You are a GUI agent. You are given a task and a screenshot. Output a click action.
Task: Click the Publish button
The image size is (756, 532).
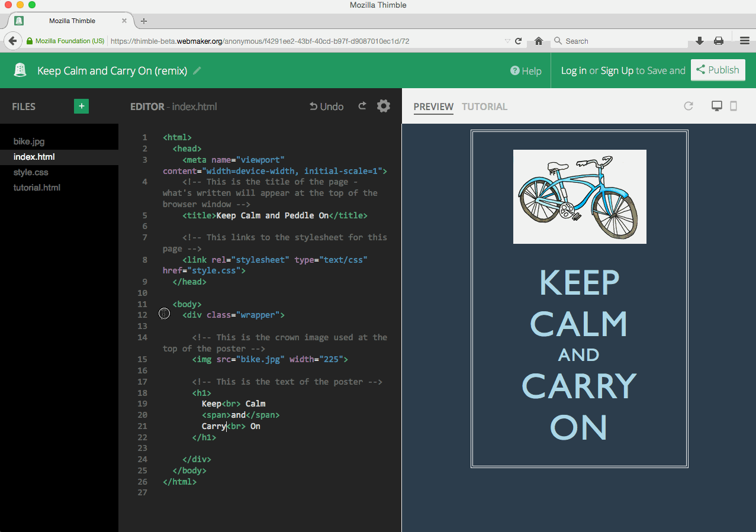tap(718, 70)
